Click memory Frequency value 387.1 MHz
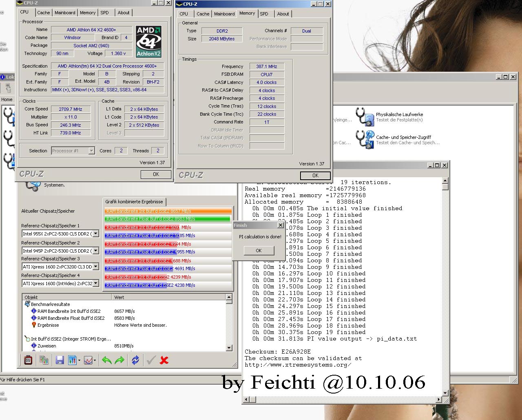The width and height of the screenshot is (522, 420). click(267, 66)
